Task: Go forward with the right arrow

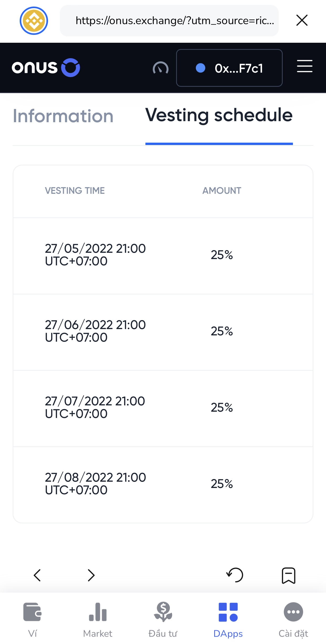Action: coord(91,575)
